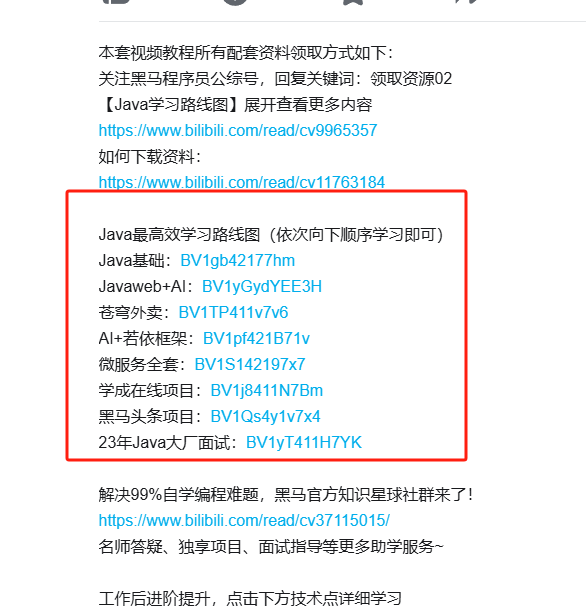Open the cv37115015 knowledge community link
The height and width of the screenshot is (616, 586).
pyautogui.click(x=244, y=520)
